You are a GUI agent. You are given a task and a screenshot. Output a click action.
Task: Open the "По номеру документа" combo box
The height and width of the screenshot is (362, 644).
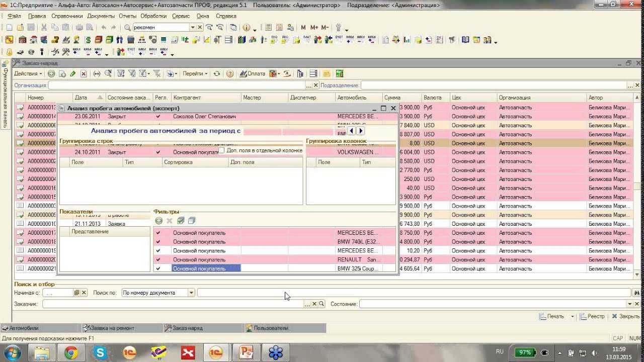click(x=158, y=293)
